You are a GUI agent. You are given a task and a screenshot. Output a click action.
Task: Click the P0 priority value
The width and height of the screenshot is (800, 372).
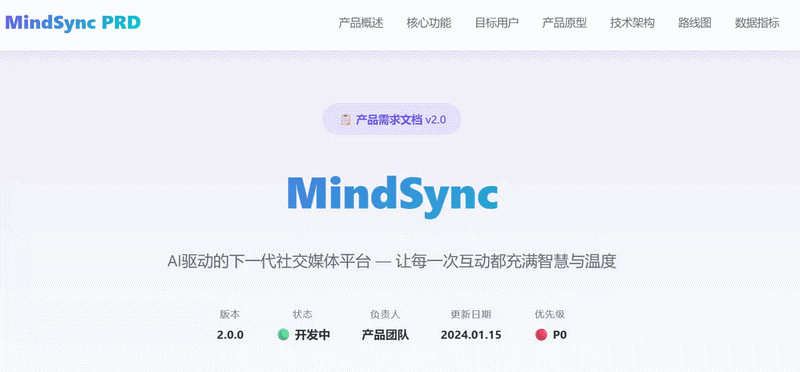pos(560,335)
